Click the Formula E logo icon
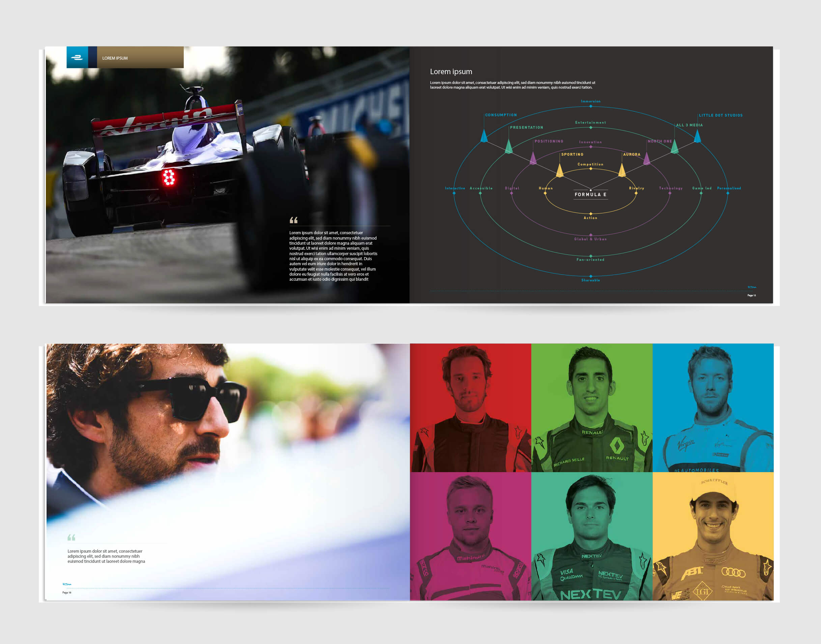821x644 pixels. [x=77, y=57]
